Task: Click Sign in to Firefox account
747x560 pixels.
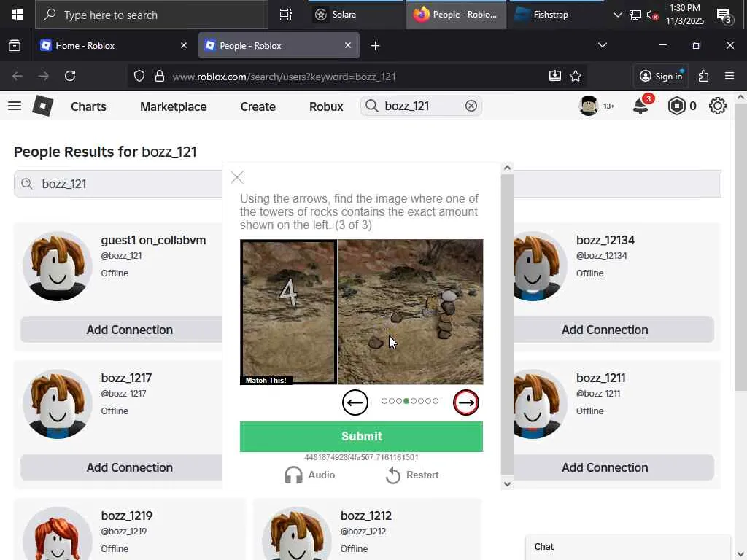Action: click(x=660, y=76)
